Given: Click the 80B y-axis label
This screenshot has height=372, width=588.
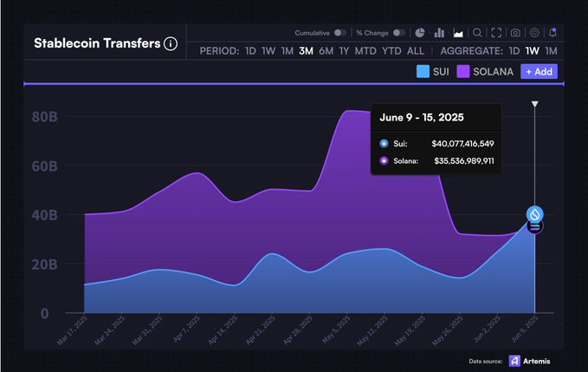Looking at the screenshot, I should (45, 117).
